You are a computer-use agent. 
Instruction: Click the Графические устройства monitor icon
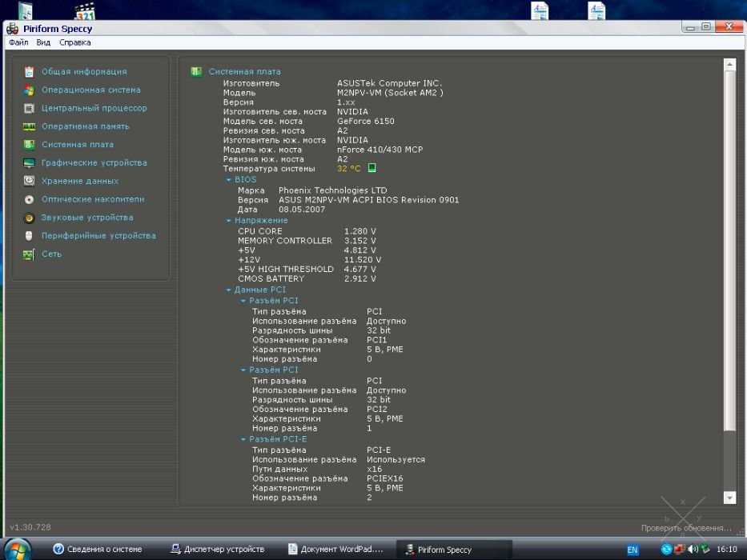pos(29,163)
